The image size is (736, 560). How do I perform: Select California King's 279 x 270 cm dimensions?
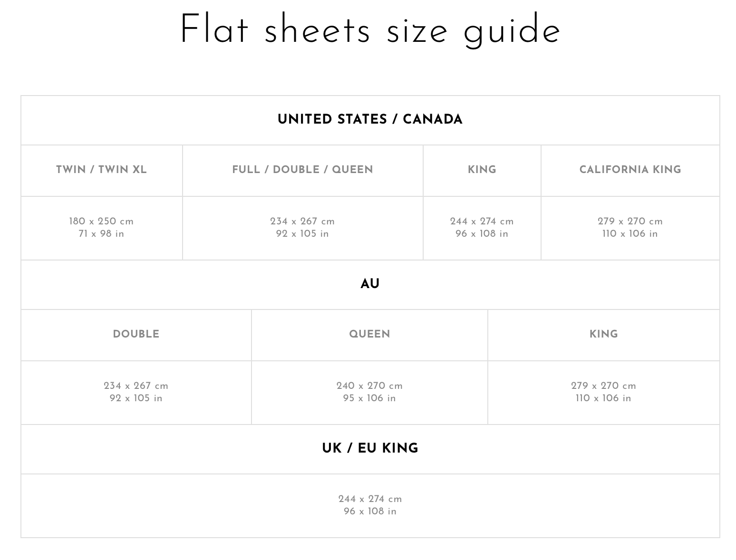pyautogui.click(x=630, y=222)
